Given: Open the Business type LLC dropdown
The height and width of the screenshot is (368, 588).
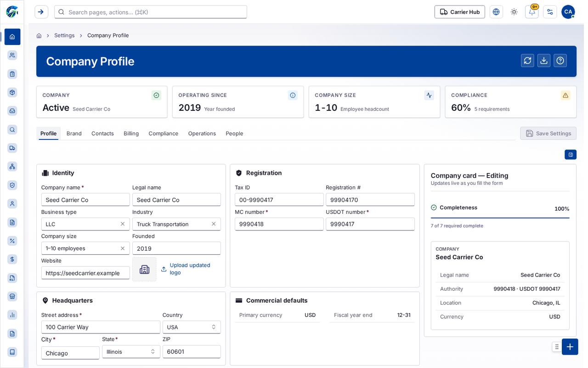Looking at the screenshot, I should [x=85, y=224].
